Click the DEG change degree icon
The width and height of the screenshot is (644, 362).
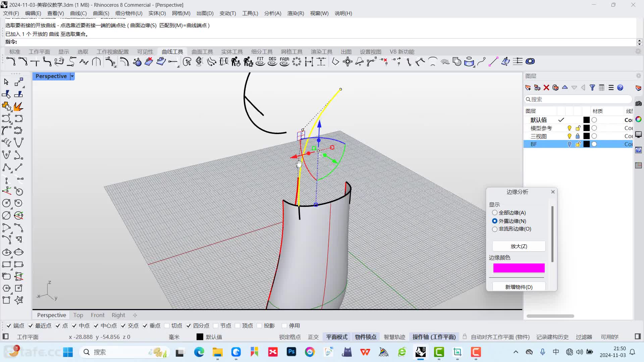point(272,62)
